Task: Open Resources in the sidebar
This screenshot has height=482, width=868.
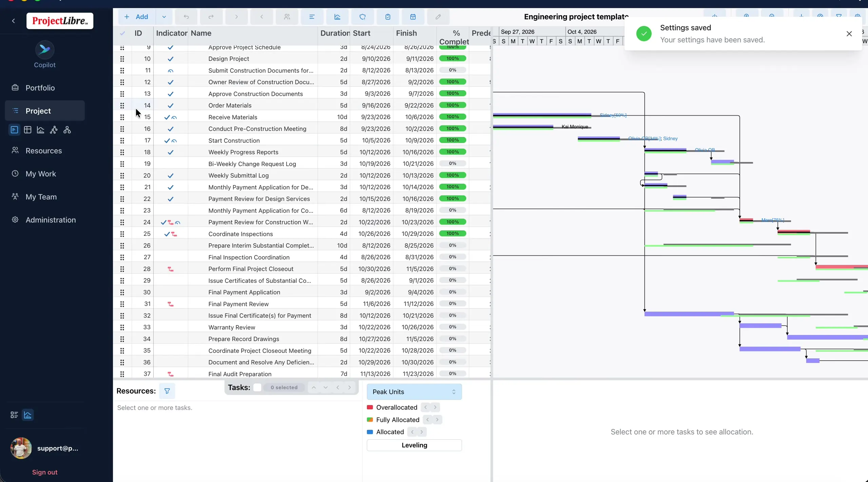Action: point(45,150)
